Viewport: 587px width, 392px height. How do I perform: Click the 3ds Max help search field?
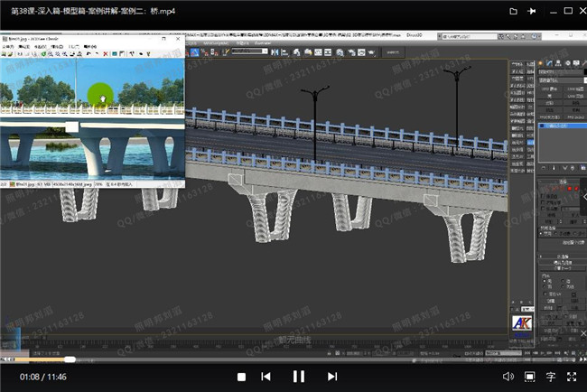(x=470, y=36)
